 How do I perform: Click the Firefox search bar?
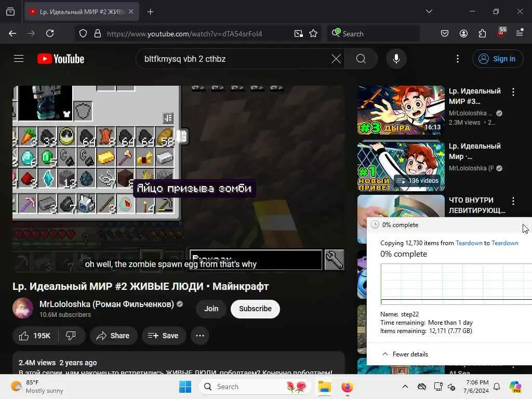pyautogui.click(x=373, y=34)
